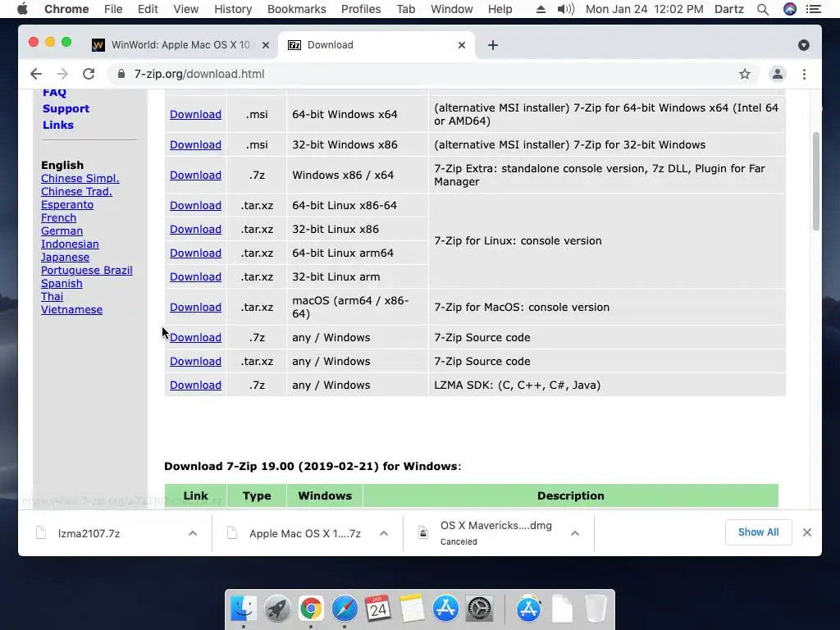Open the Apple menu
The image size is (840, 630).
tap(22, 9)
